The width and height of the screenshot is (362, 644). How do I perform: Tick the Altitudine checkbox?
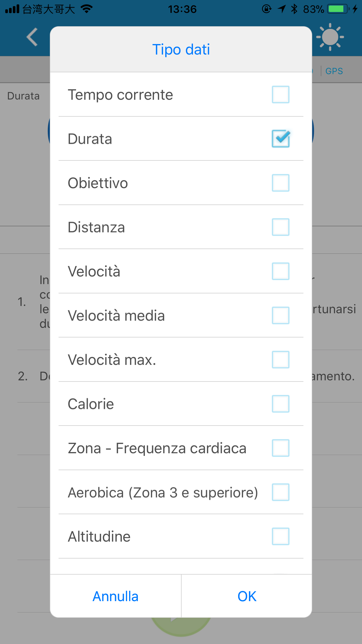280,536
